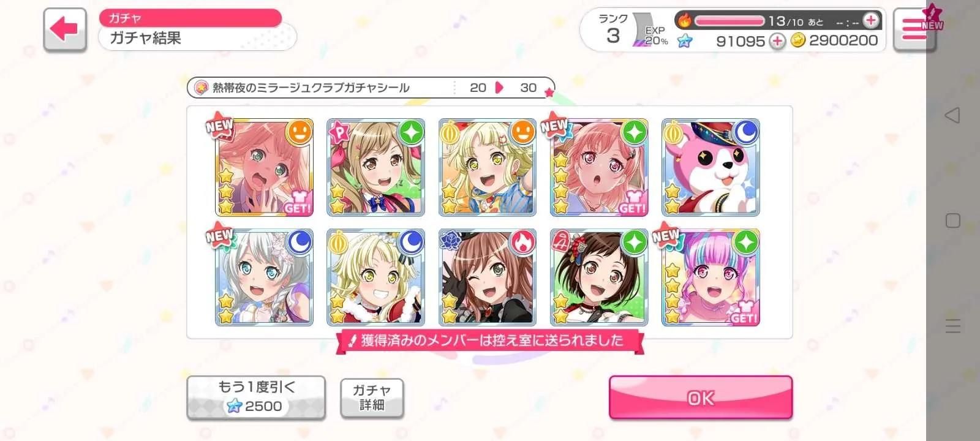
Task: Tap the gold coin icon
Action: [x=797, y=40]
